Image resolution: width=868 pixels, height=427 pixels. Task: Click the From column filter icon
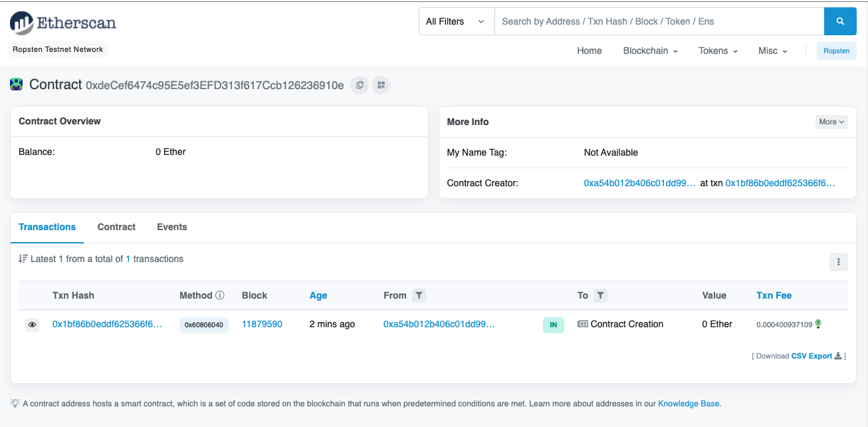coord(419,295)
